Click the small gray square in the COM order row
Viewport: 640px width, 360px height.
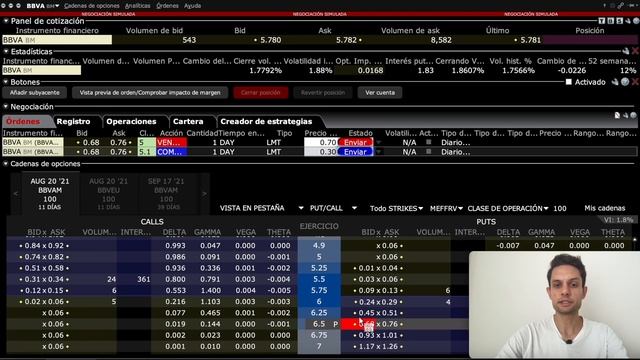[x=429, y=151]
